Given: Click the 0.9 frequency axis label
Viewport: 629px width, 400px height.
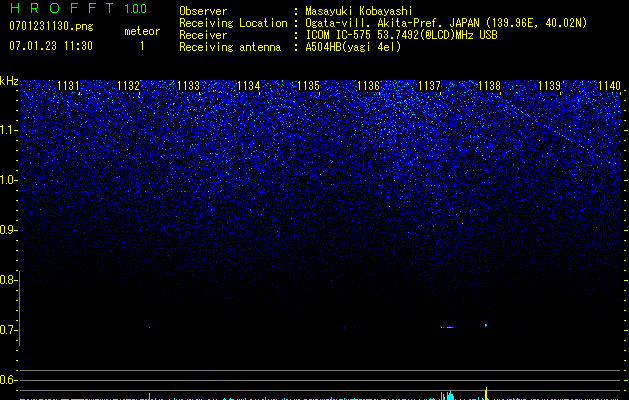Looking at the screenshot, I should coord(9,230).
